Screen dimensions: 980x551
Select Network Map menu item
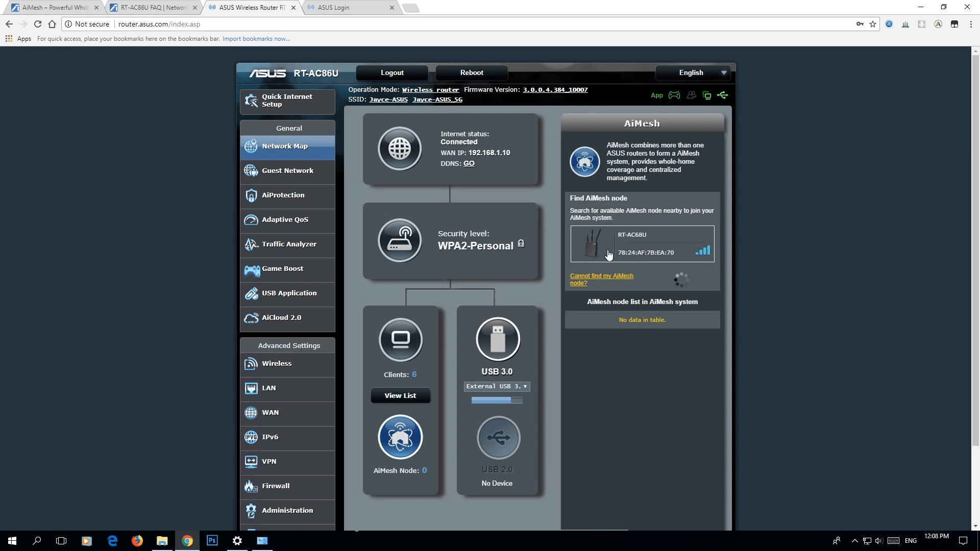point(287,146)
